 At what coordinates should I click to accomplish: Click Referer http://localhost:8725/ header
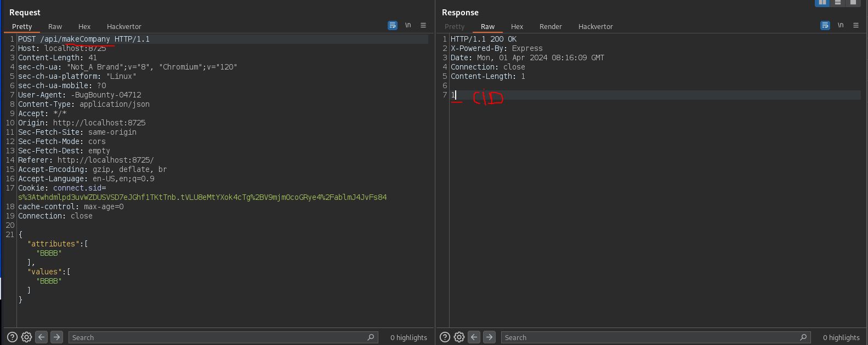pyautogui.click(x=86, y=160)
